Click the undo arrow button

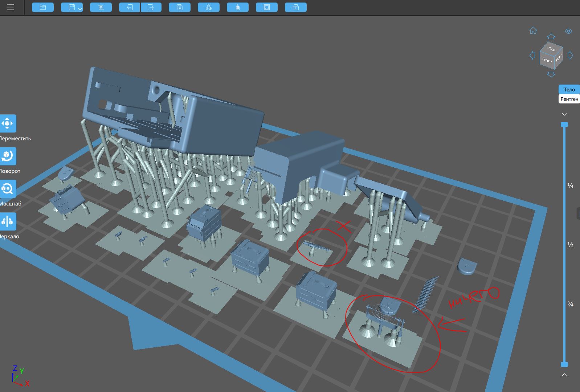[130, 7]
